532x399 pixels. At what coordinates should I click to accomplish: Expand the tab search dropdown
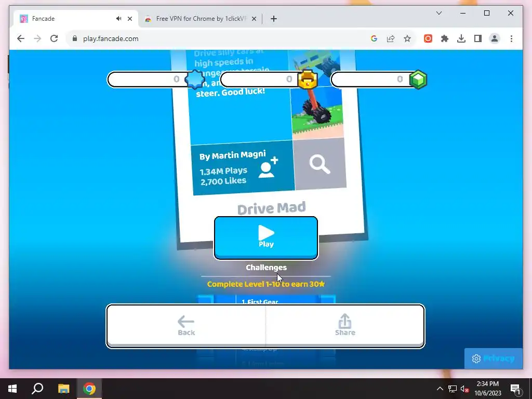[438, 13]
